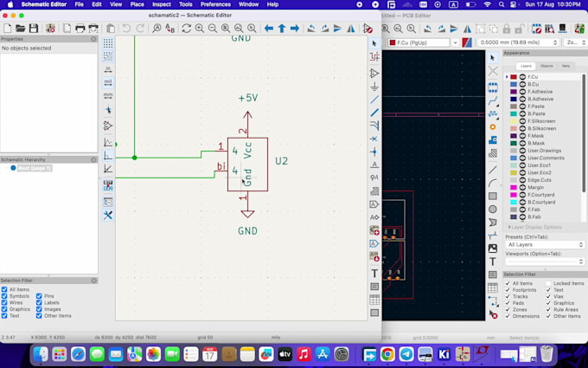Click the New schematic icon
The image size is (588, 368).
pyautogui.click(x=8, y=29)
